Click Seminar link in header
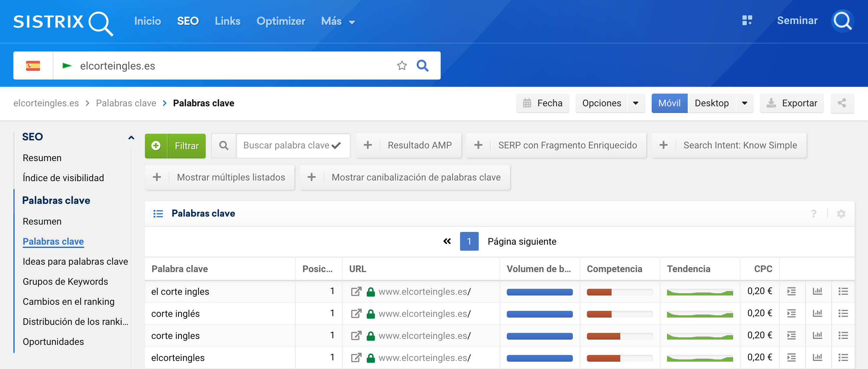 point(797,21)
